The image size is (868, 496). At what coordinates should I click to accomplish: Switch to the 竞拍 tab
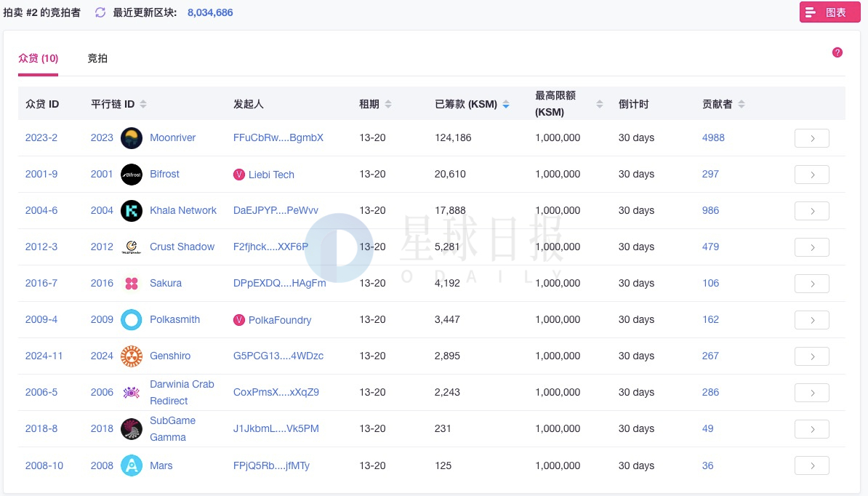pyautogui.click(x=97, y=58)
